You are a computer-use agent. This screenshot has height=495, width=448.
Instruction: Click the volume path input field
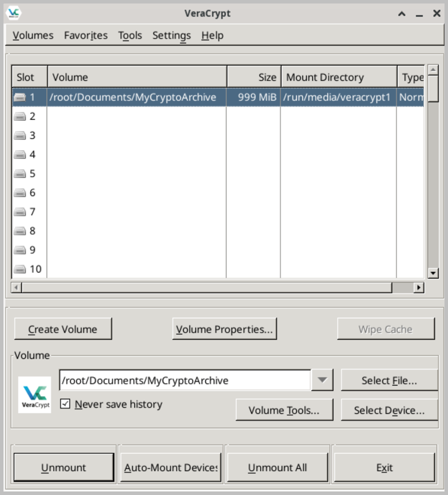click(x=185, y=381)
